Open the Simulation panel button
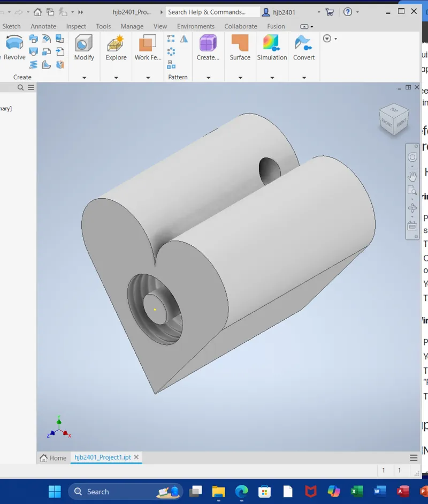Image resolution: width=428 pixels, height=504 pixels. click(272, 48)
